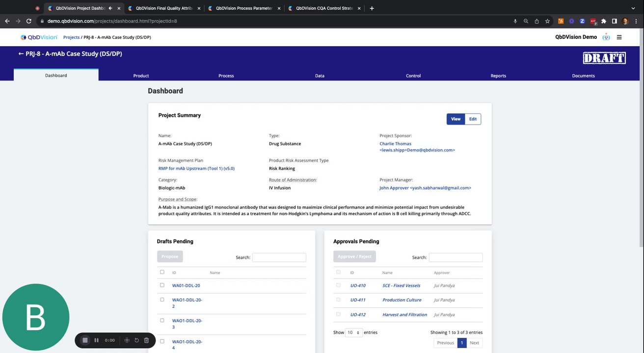This screenshot has height=353, width=644.
Task: Check the box for UO-412
Action: pyautogui.click(x=338, y=314)
